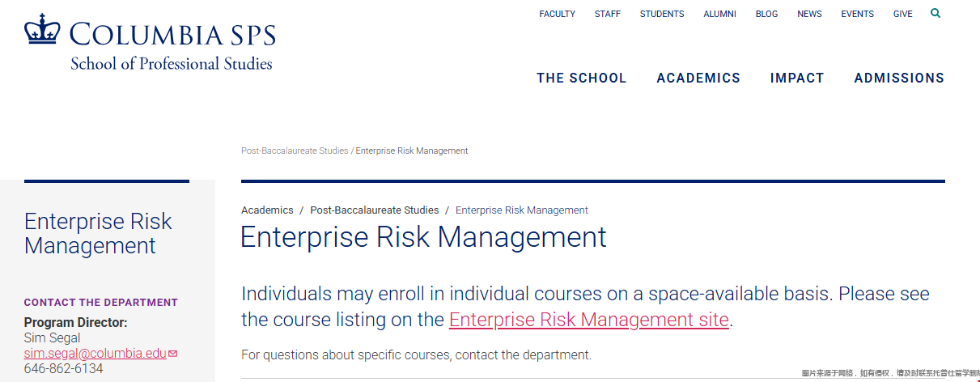Viewport: 980px width, 382px height.
Task: Open the Faculty top link
Action: (x=557, y=14)
